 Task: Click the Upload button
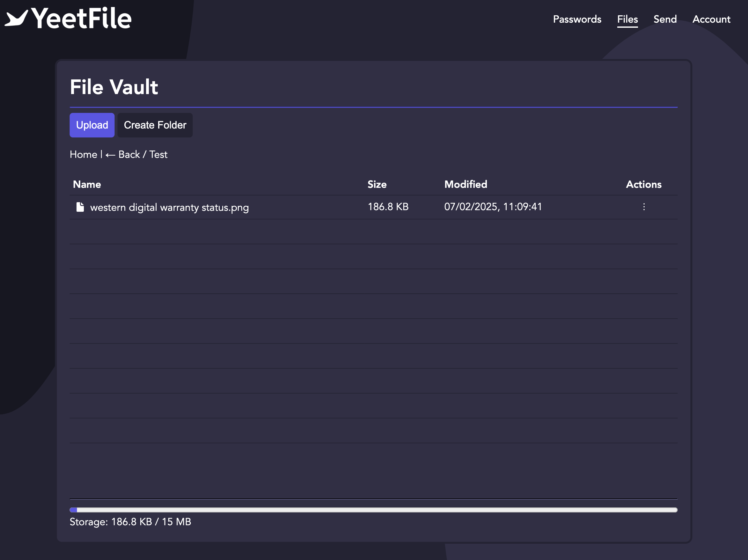point(92,125)
